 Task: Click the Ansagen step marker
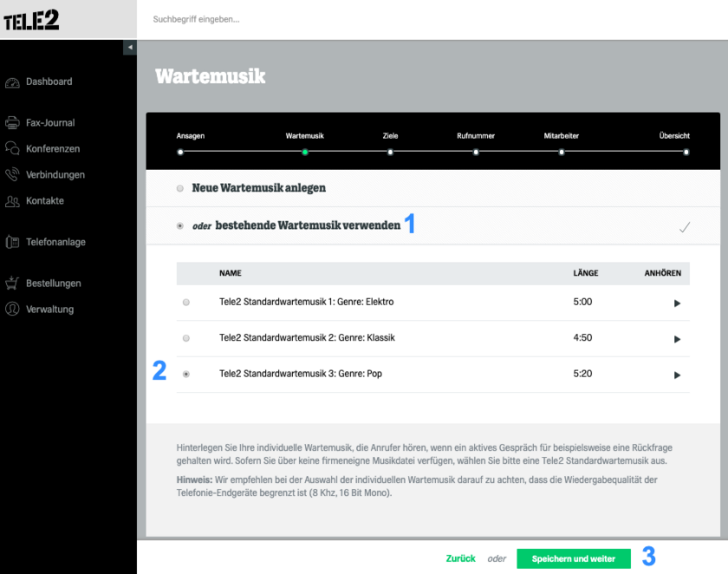tap(180, 152)
